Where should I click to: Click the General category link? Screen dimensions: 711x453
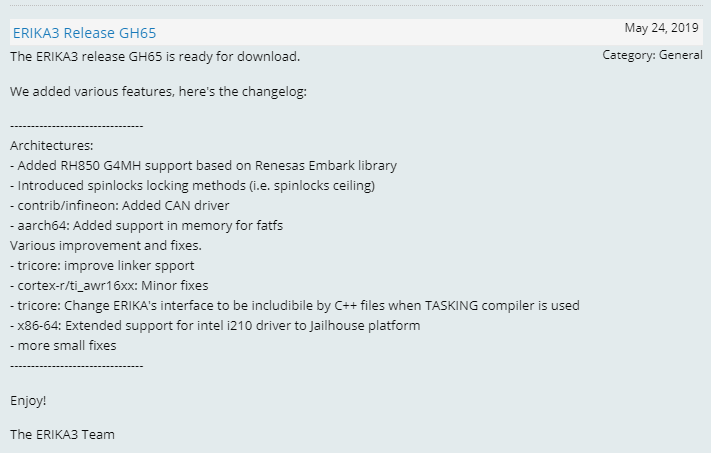(x=680, y=55)
